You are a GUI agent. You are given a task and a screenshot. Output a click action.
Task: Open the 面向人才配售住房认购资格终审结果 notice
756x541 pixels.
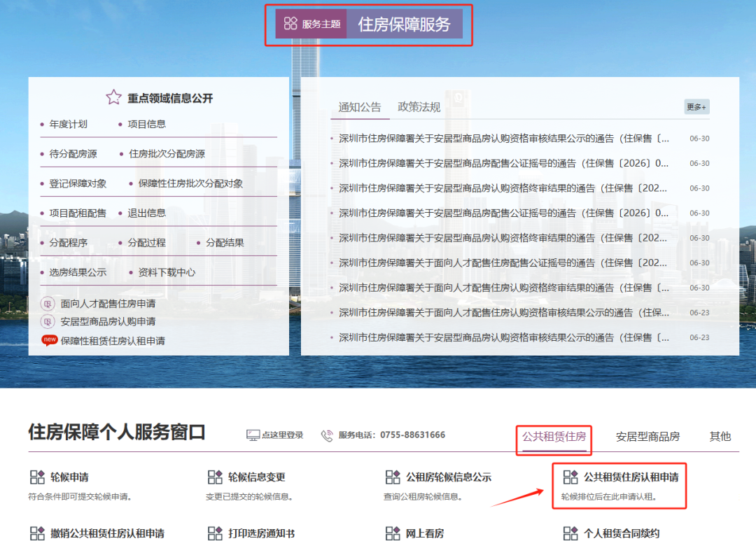(504, 288)
